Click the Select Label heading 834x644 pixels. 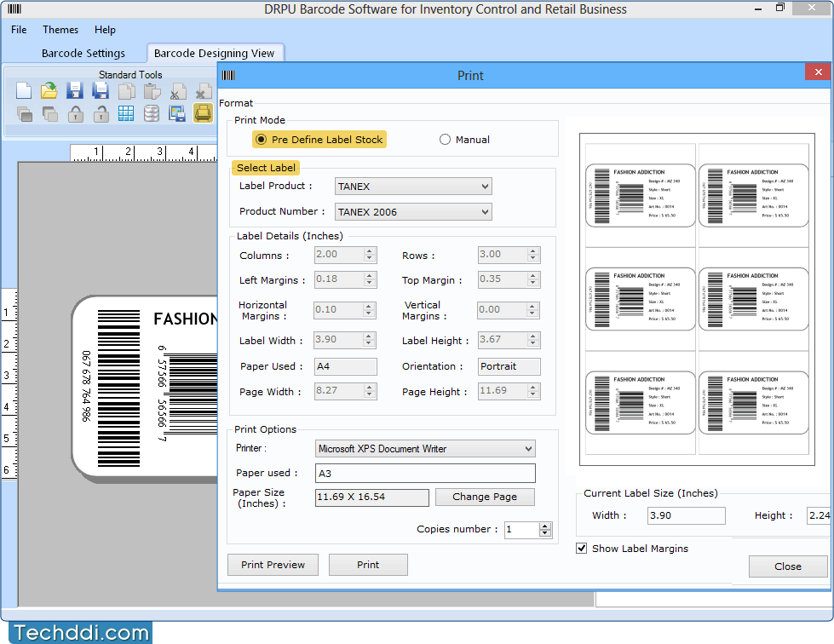266,168
